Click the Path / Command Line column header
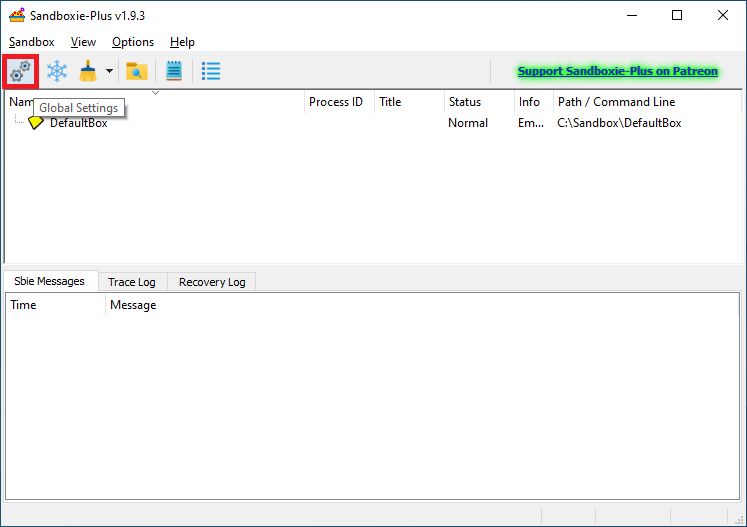747x527 pixels. pyautogui.click(x=616, y=102)
